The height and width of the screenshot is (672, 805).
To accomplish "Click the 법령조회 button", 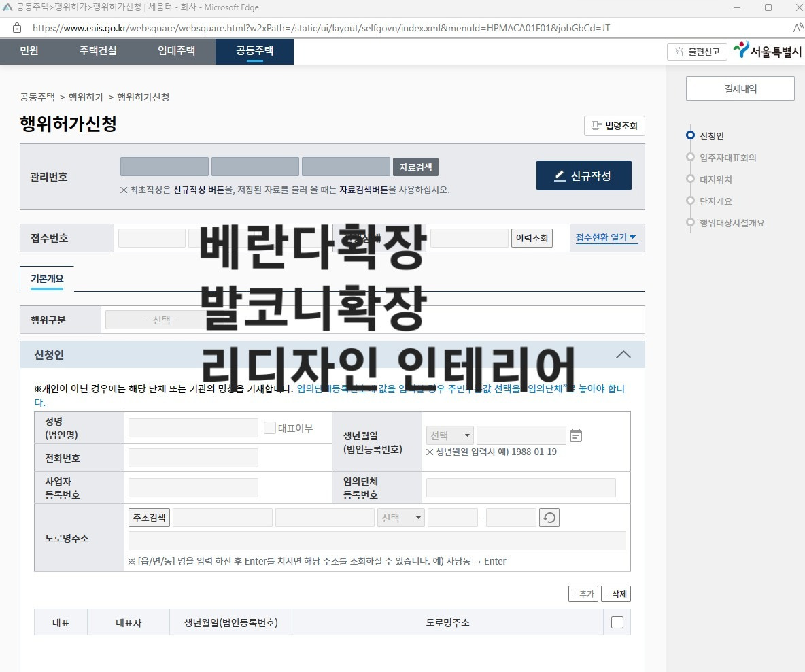I will pos(615,126).
